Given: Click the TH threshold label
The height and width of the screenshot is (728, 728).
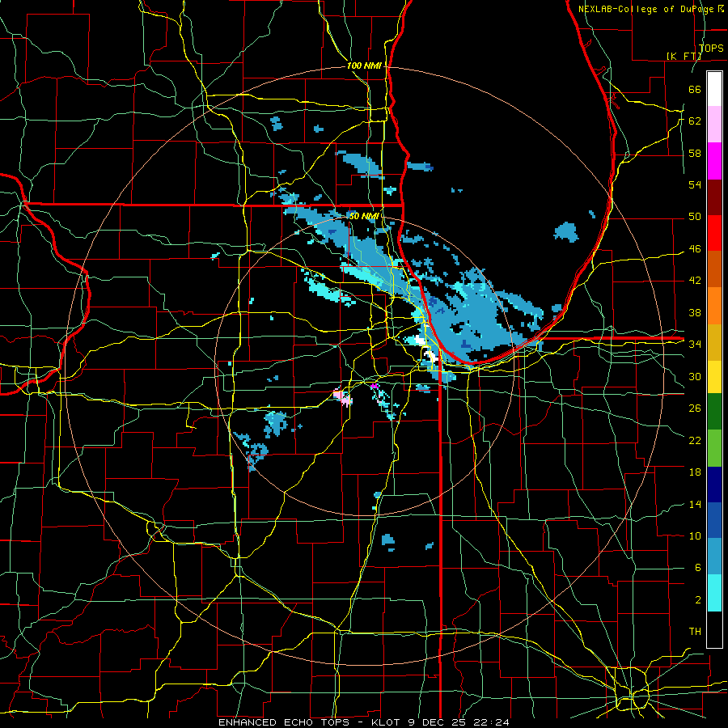Looking at the screenshot, I should tap(695, 632).
